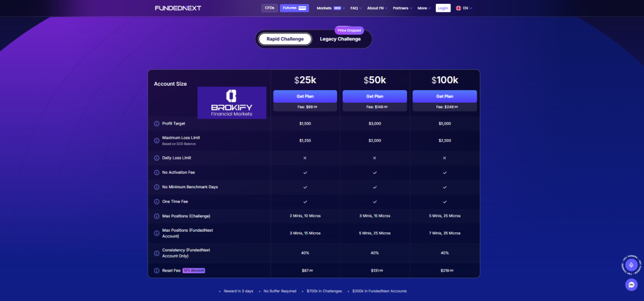
Task: Click the info icon next to Daily Loss Limit
Action: (157, 157)
